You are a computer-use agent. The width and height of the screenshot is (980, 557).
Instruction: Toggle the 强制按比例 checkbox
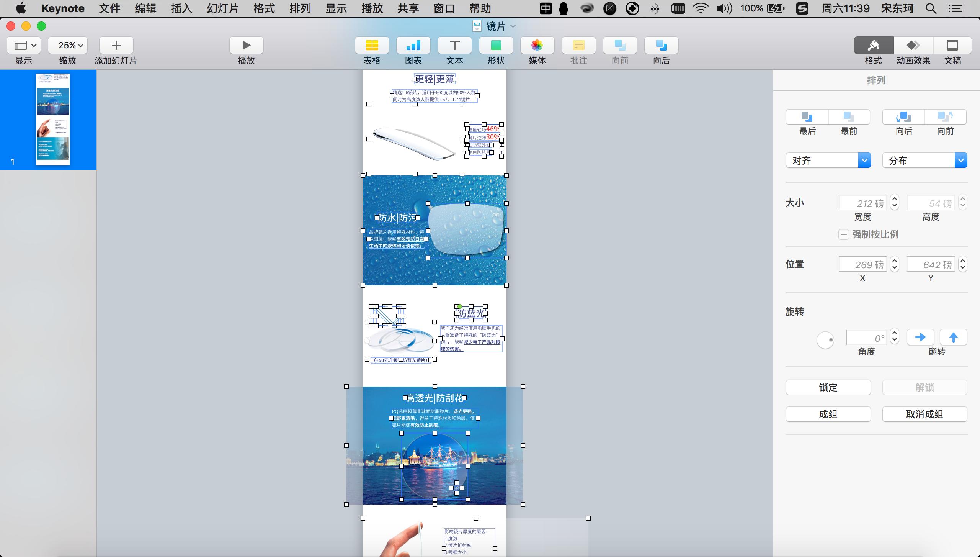[843, 234]
